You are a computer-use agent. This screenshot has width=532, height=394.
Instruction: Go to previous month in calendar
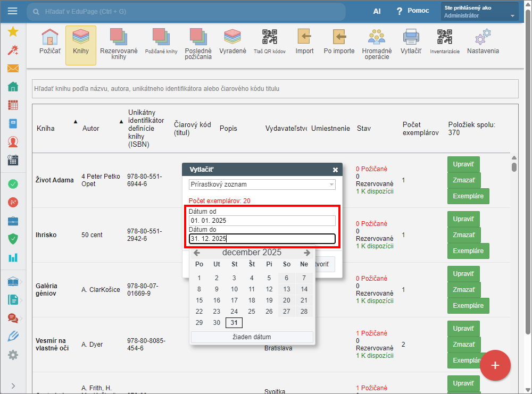pos(197,253)
